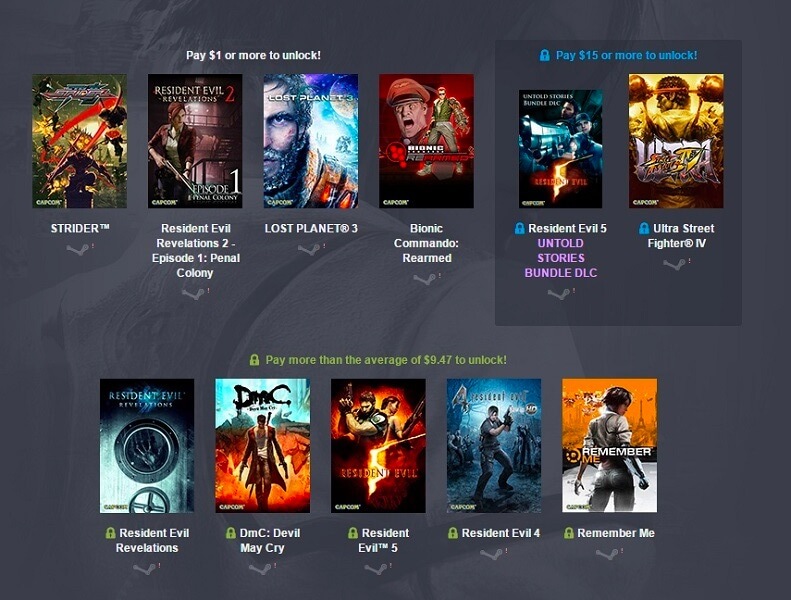The width and height of the screenshot is (791, 600).
Task: Click the blue lock icon beside Pay $15
Action: [x=544, y=55]
